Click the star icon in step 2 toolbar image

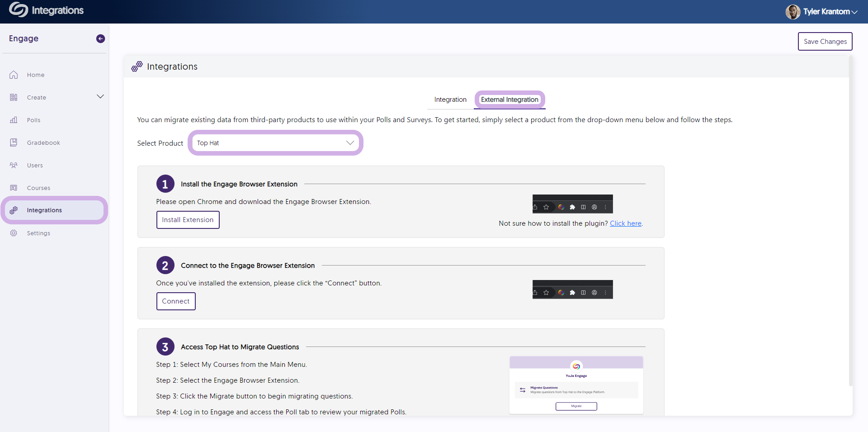click(546, 293)
